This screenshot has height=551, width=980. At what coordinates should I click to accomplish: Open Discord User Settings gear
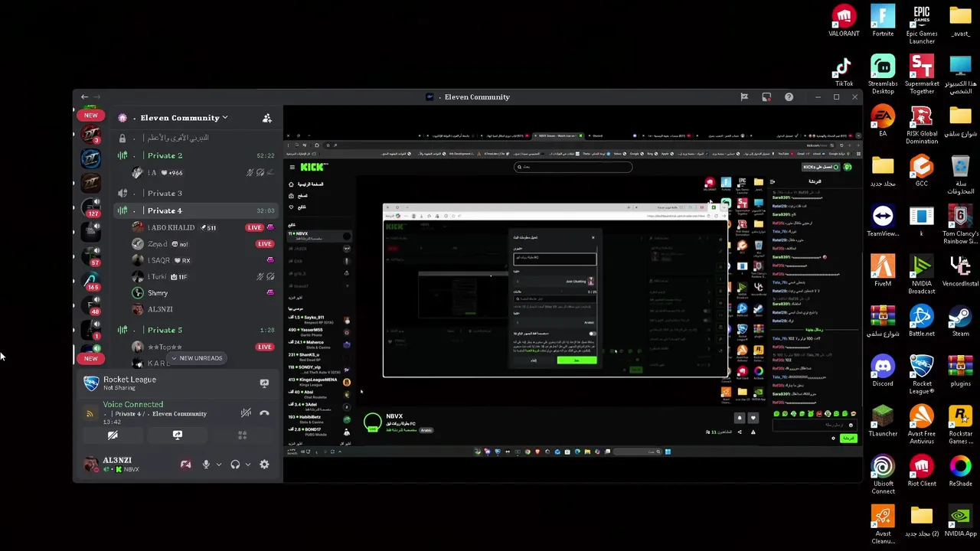264,465
